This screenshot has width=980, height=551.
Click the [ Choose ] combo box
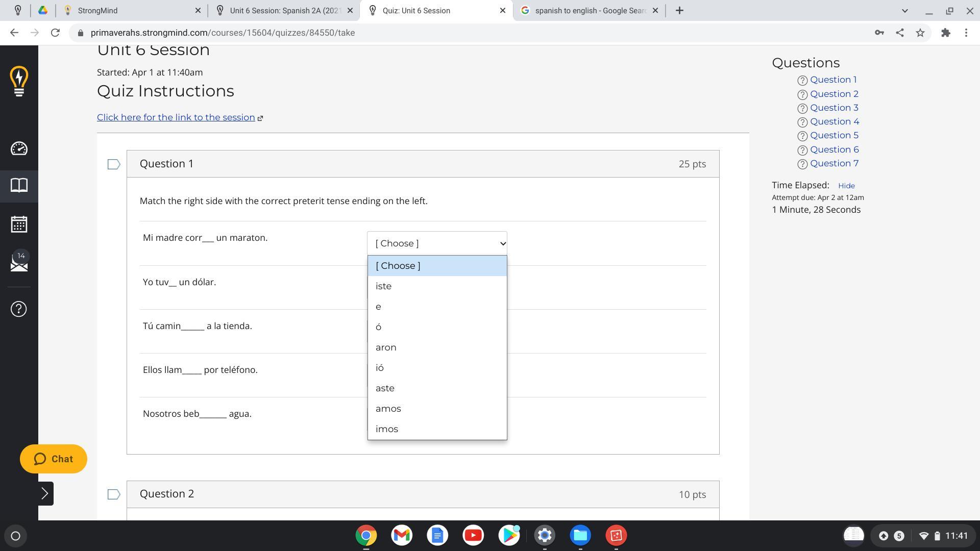pos(437,243)
